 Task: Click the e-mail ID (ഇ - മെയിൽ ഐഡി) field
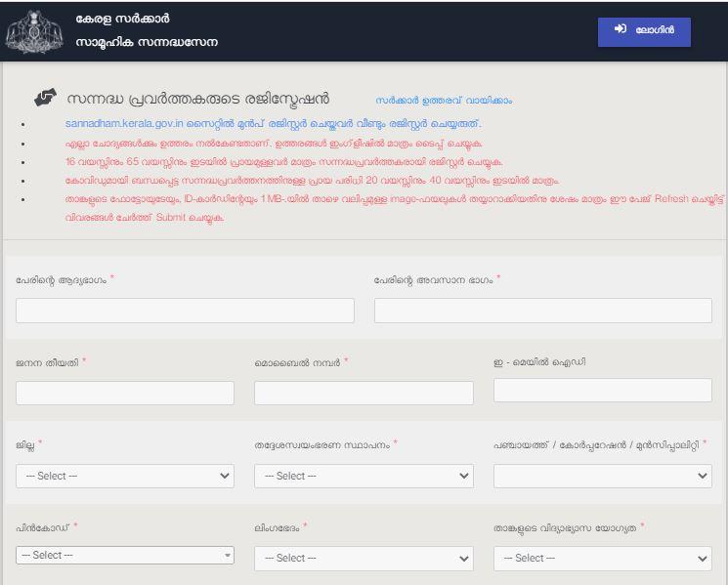tap(602, 390)
